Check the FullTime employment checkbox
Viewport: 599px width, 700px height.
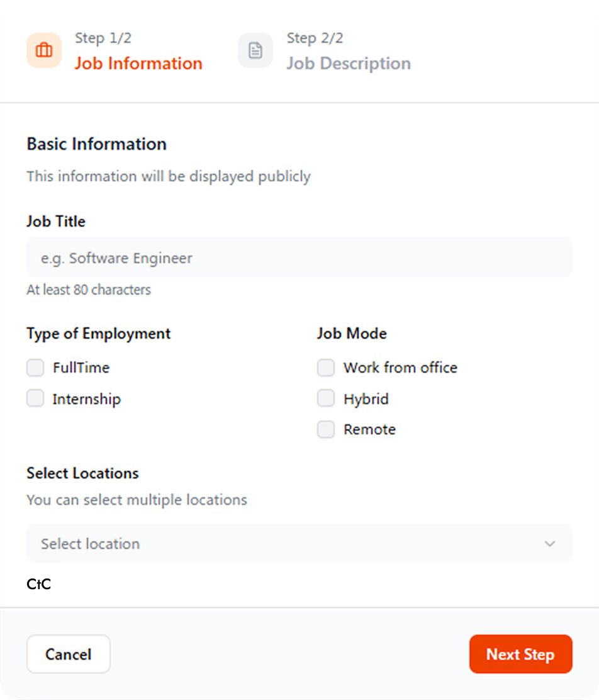point(35,368)
